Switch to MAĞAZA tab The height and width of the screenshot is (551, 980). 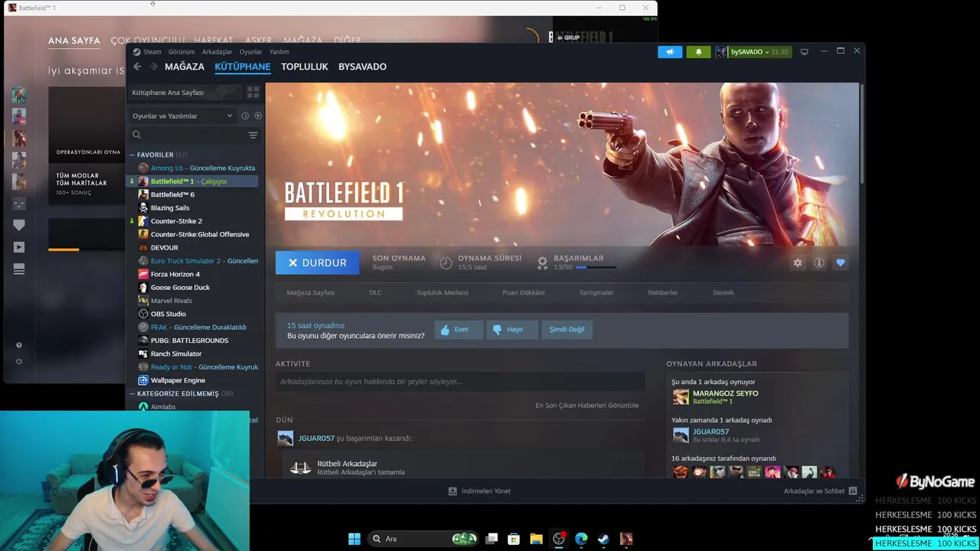(x=185, y=67)
